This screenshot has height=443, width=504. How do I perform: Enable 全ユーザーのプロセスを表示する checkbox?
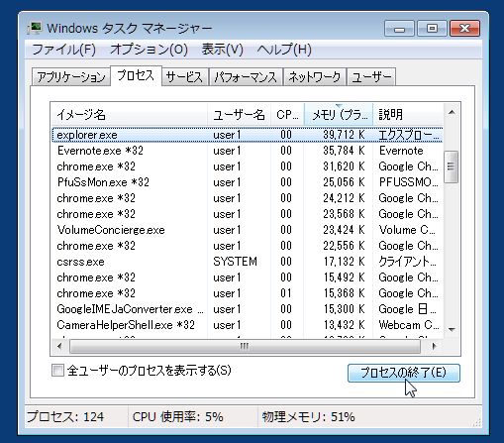point(57,371)
